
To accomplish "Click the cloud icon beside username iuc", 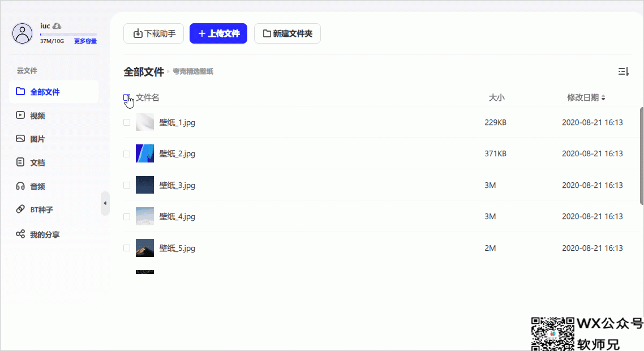I will pos(57,26).
